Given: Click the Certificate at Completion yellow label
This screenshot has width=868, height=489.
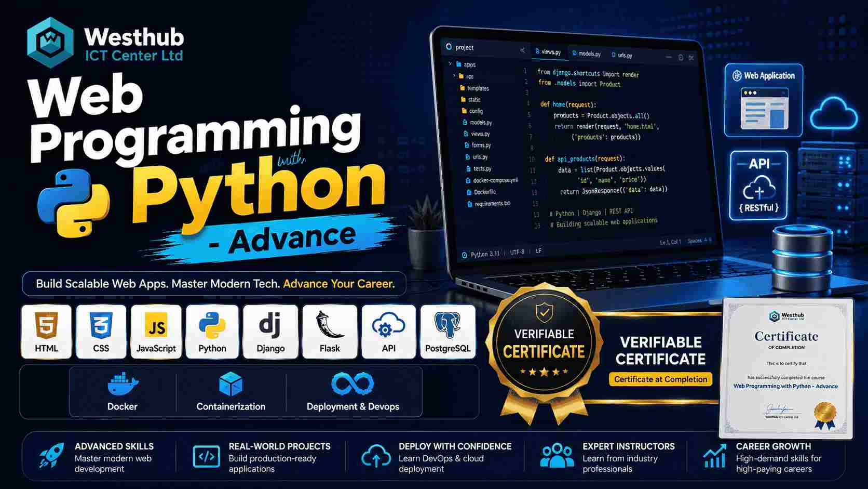Looking at the screenshot, I should point(660,379).
